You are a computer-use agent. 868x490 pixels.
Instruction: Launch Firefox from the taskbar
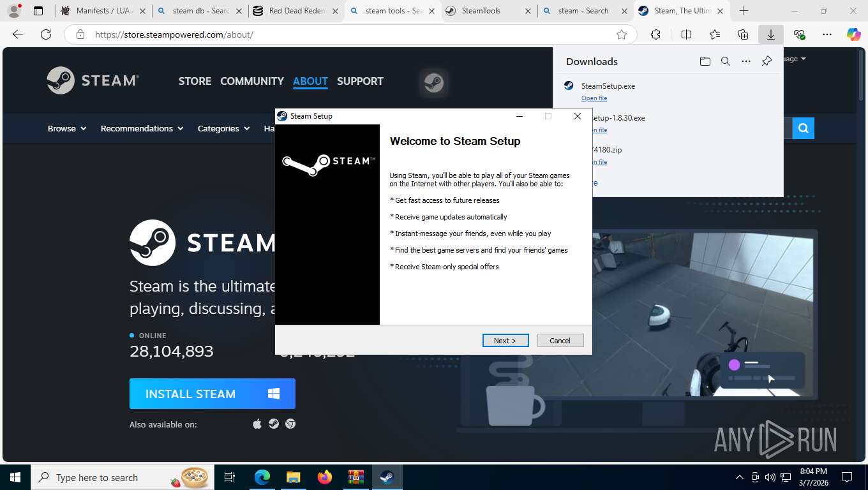click(x=324, y=477)
